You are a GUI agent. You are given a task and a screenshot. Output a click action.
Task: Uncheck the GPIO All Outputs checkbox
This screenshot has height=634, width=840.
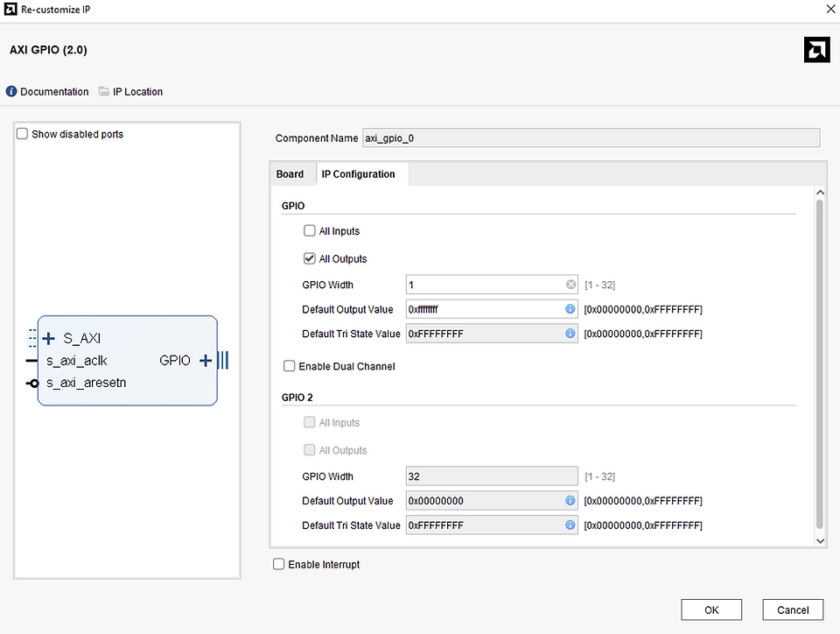(309, 259)
